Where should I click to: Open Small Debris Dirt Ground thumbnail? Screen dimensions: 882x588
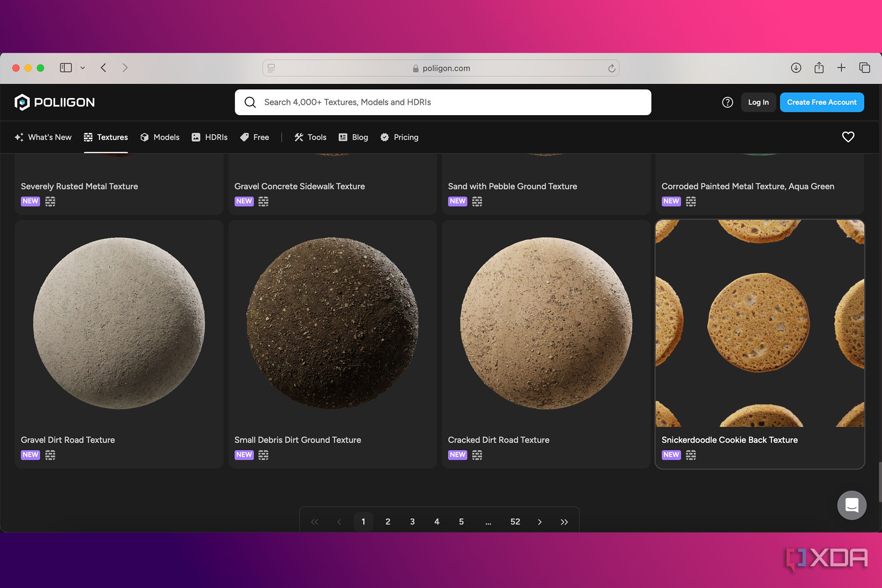tap(332, 323)
